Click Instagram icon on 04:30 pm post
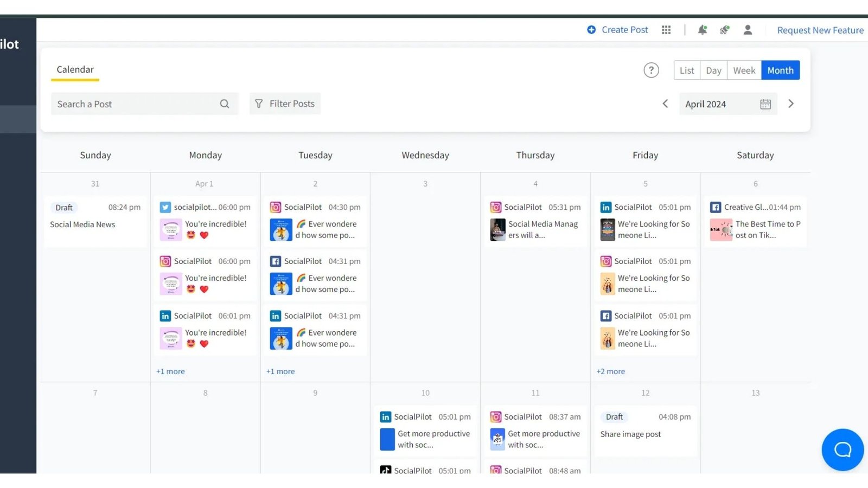The width and height of the screenshot is (868, 488). 276,207
